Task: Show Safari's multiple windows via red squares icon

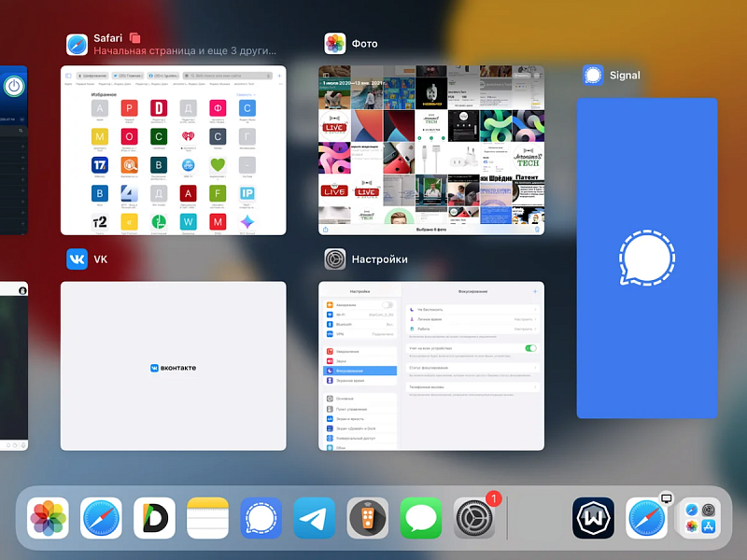Action: 134,38
